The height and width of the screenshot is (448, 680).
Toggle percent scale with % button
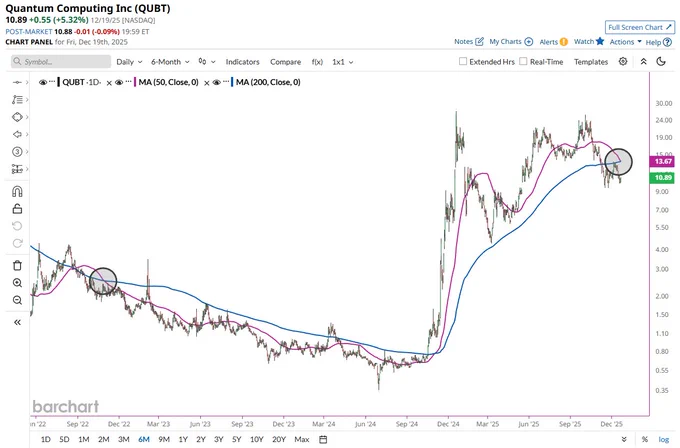click(645, 439)
